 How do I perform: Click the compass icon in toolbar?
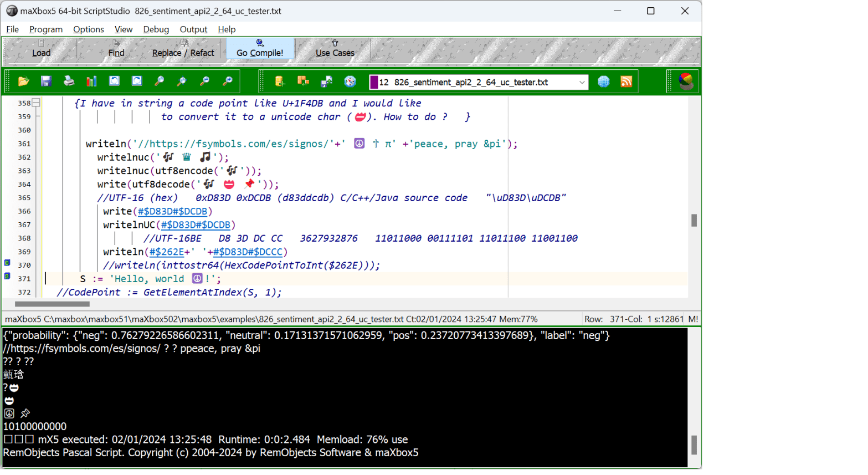pyautogui.click(x=350, y=82)
